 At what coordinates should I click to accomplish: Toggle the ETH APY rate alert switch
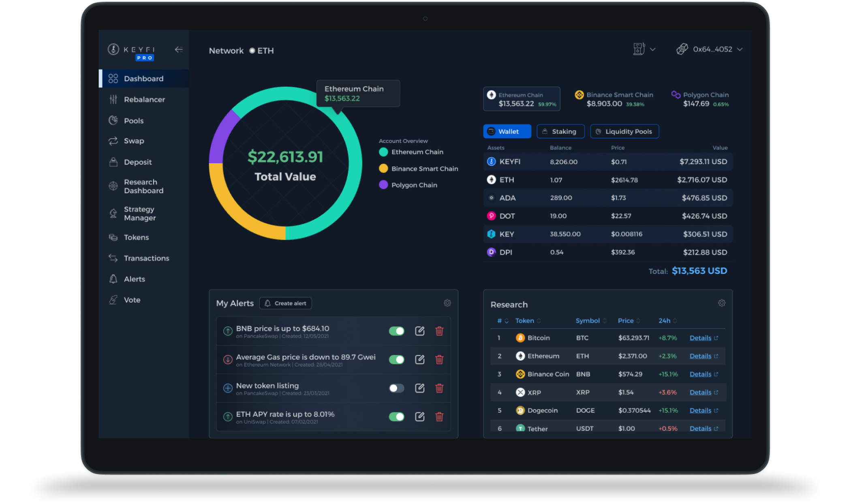coord(396,416)
